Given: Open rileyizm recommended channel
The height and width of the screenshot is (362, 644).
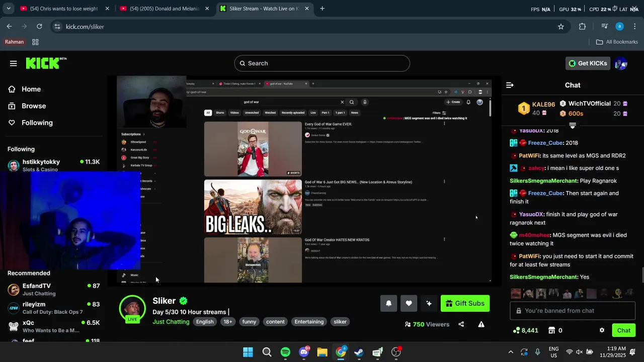Looking at the screenshot, I should 53,308.
